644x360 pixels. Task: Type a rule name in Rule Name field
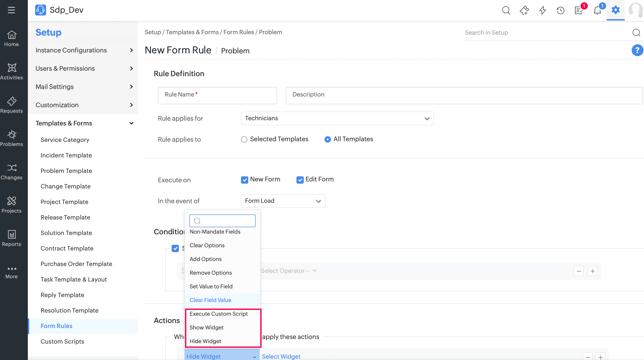pos(217,95)
